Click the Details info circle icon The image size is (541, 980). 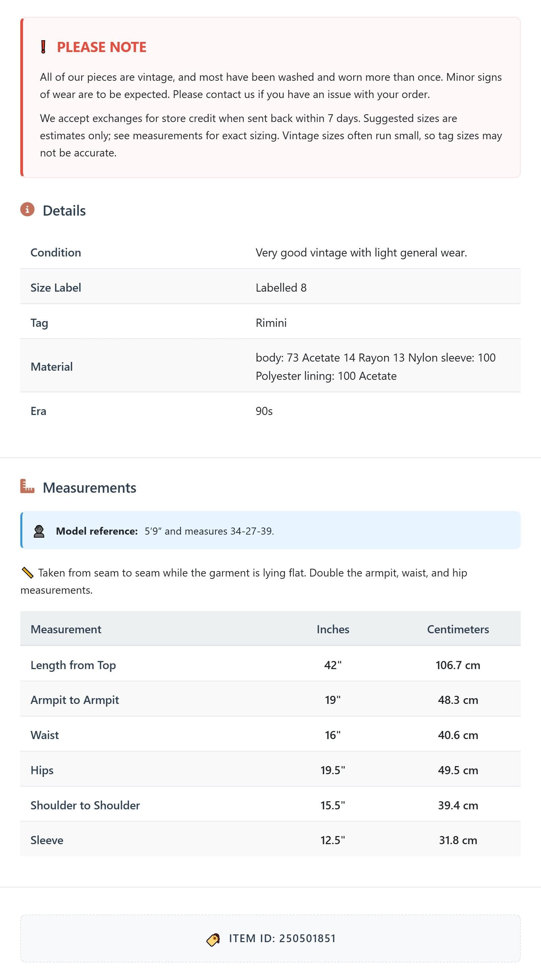click(27, 209)
